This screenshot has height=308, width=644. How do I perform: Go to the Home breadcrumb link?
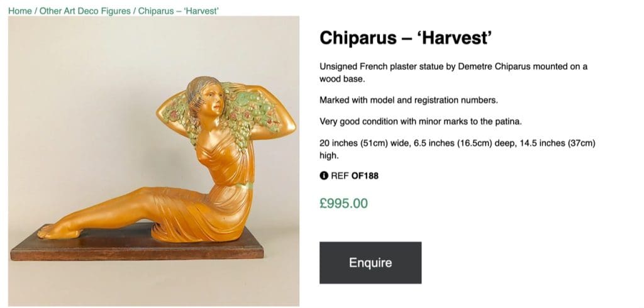tap(19, 11)
